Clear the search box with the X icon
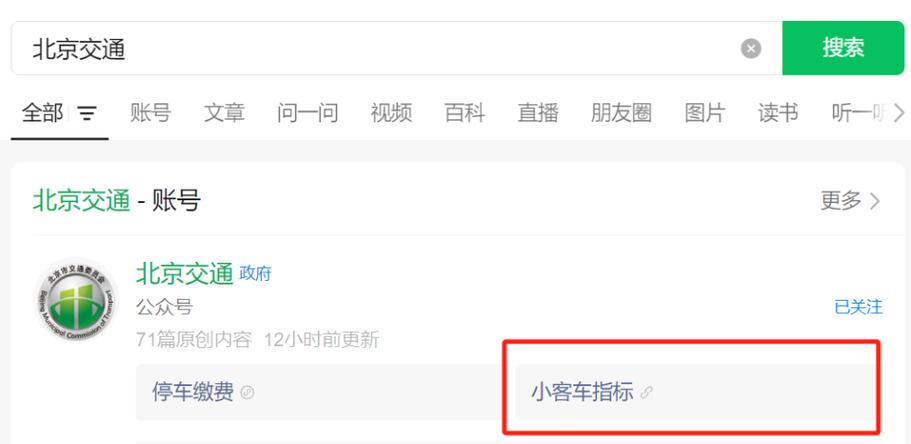Image resolution: width=911 pixels, height=444 pixels. point(751,49)
